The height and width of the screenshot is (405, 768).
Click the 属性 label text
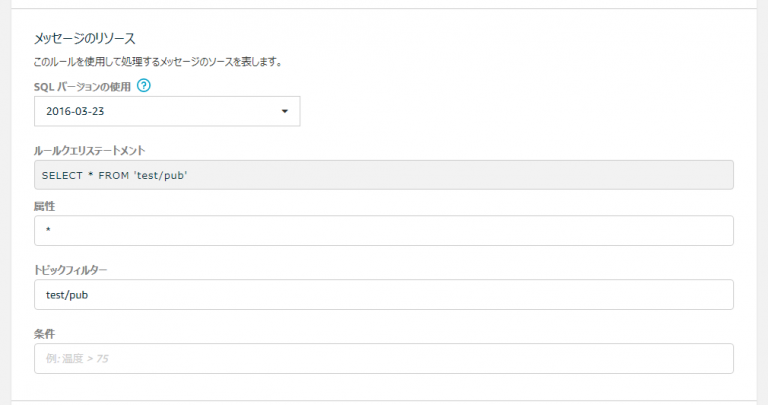pyautogui.click(x=44, y=206)
